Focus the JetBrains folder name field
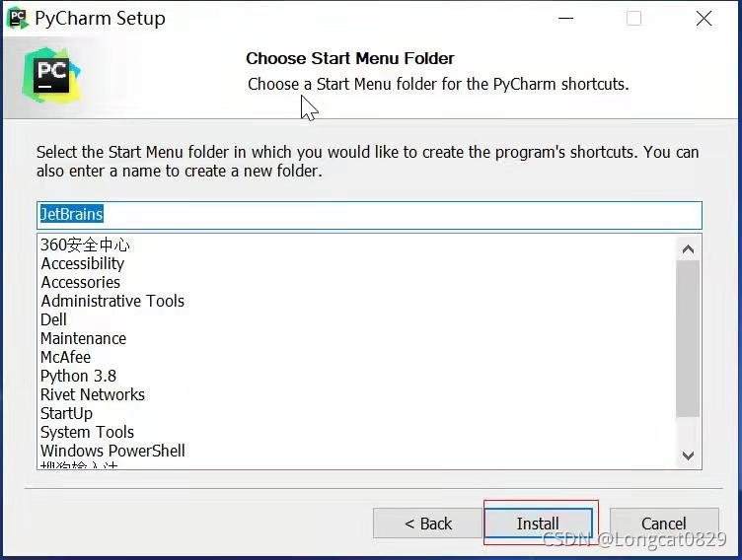Image resolution: width=742 pixels, height=560 pixels. coord(369,215)
